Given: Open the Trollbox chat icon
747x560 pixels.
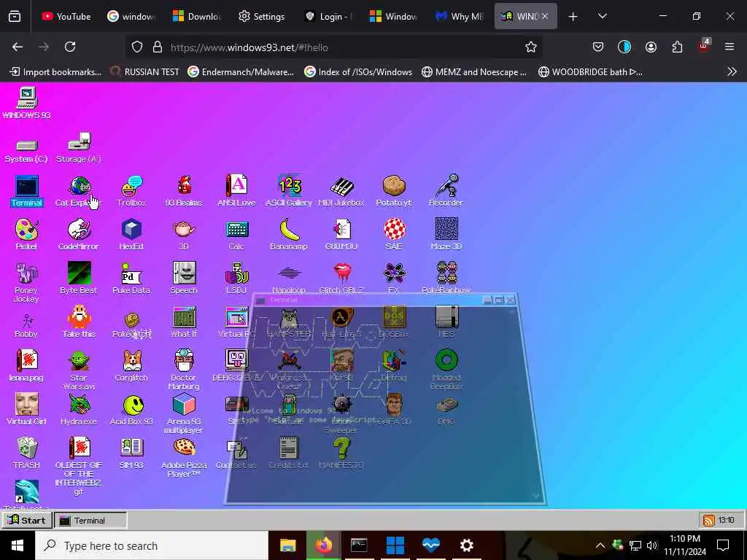Looking at the screenshot, I should (x=131, y=190).
